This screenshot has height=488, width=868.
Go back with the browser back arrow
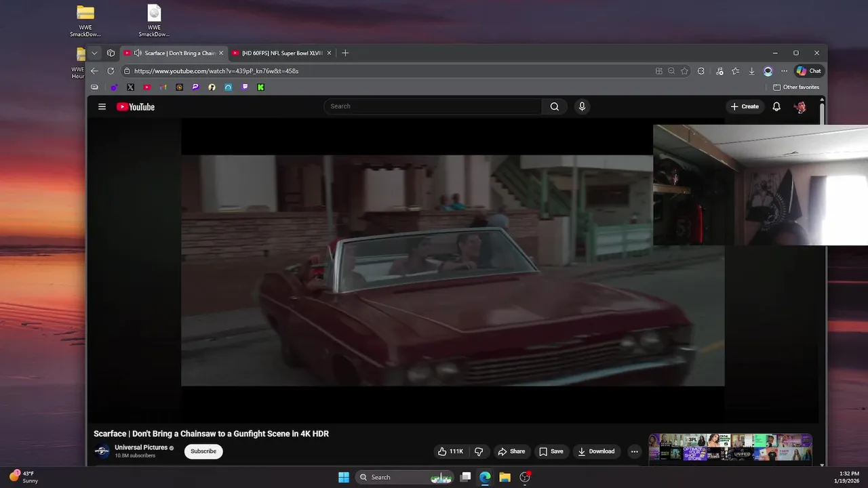pos(94,70)
